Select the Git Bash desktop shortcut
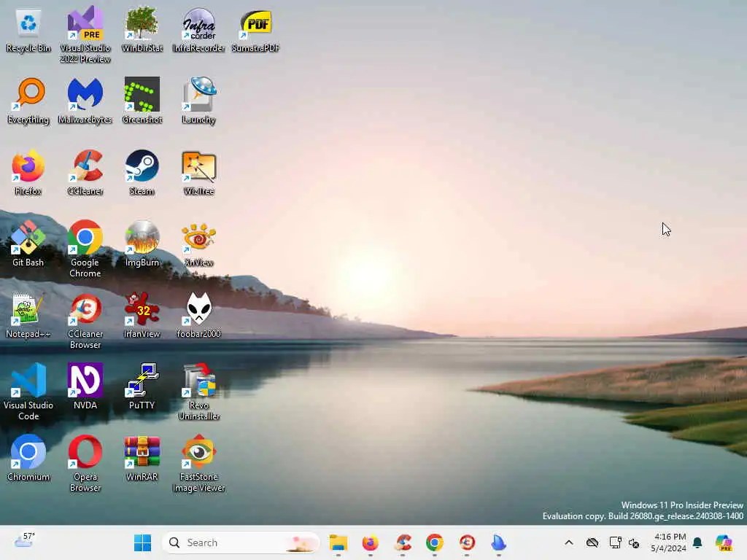 (x=28, y=244)
